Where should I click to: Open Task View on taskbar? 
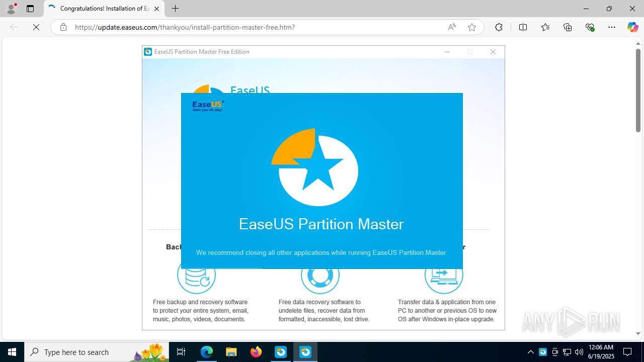(x=182, y=352)
